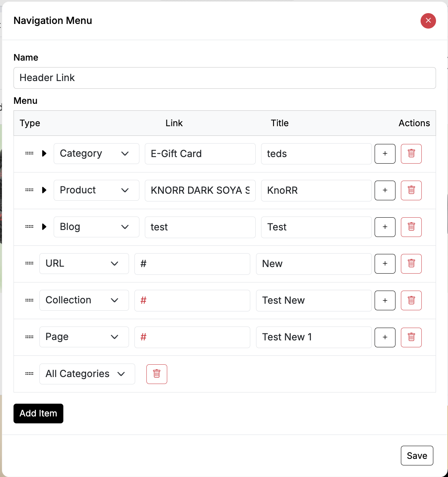Click drag handle beside Category row
Image resolution: width=448 pixels, height=477 pixels.
[29, 154]
